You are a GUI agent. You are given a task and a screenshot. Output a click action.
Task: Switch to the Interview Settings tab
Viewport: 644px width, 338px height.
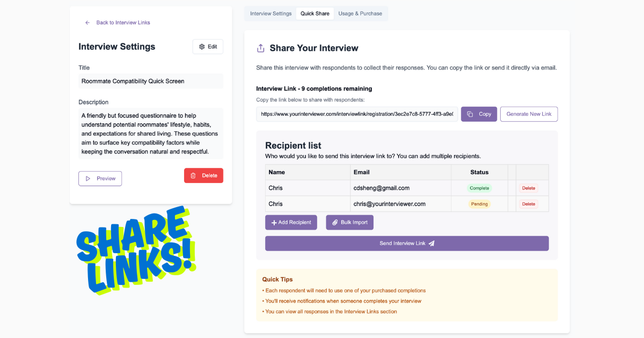pyautogui.click(x=271, y=13)
